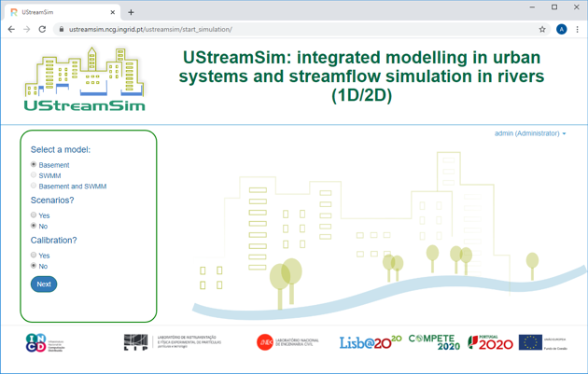Maximize the Chrome window

[554, 7]
